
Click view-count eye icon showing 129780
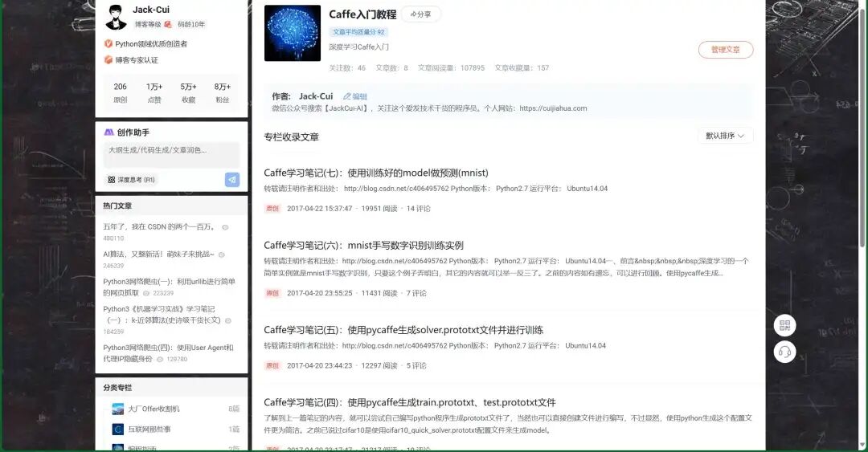click(x=160, y=360)
